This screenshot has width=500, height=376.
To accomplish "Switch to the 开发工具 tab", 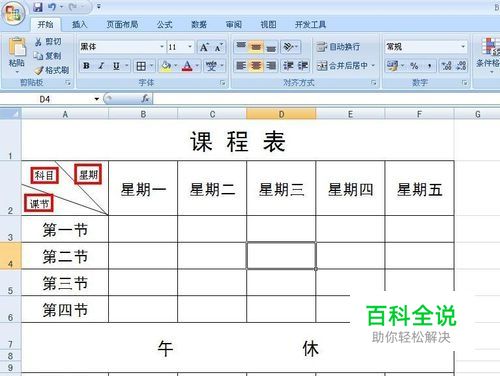I will pos(310,24).
